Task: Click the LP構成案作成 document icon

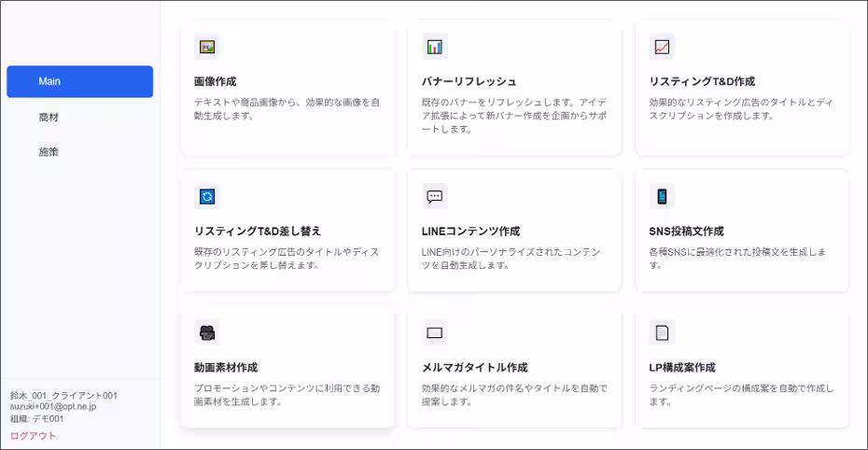Action: (662, 332)
